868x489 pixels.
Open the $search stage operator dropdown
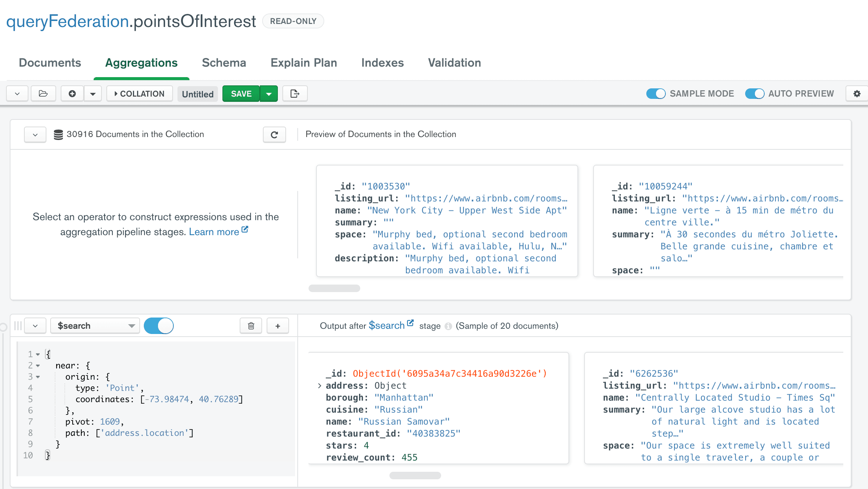[x=95, y=326]
